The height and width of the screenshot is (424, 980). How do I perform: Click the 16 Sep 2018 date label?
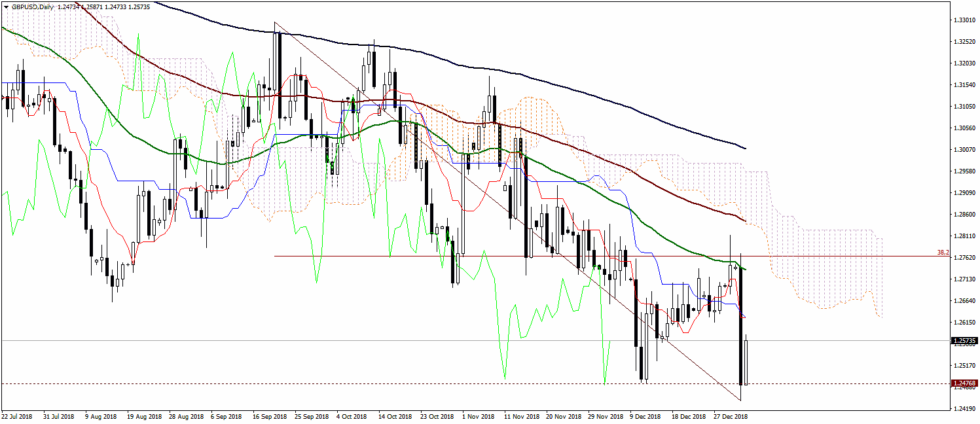point(270,416)
